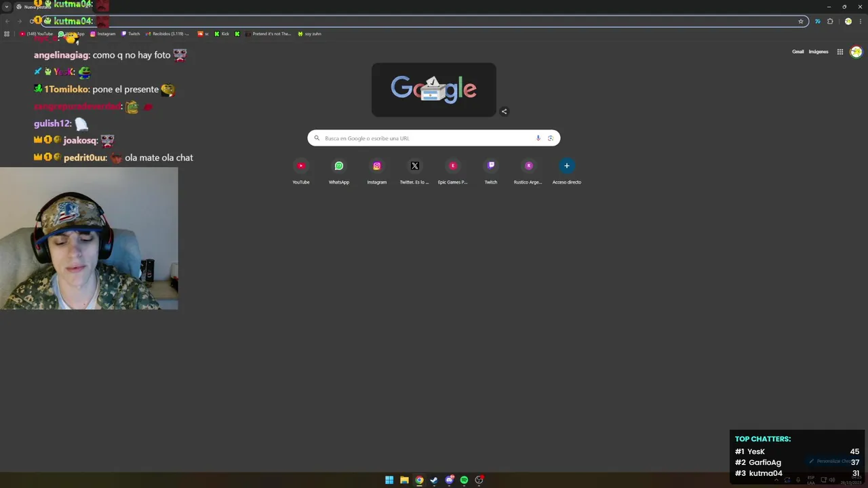868x488 pixels.
Task: Open the Google apps grid icon
Action: coord(840,52)
